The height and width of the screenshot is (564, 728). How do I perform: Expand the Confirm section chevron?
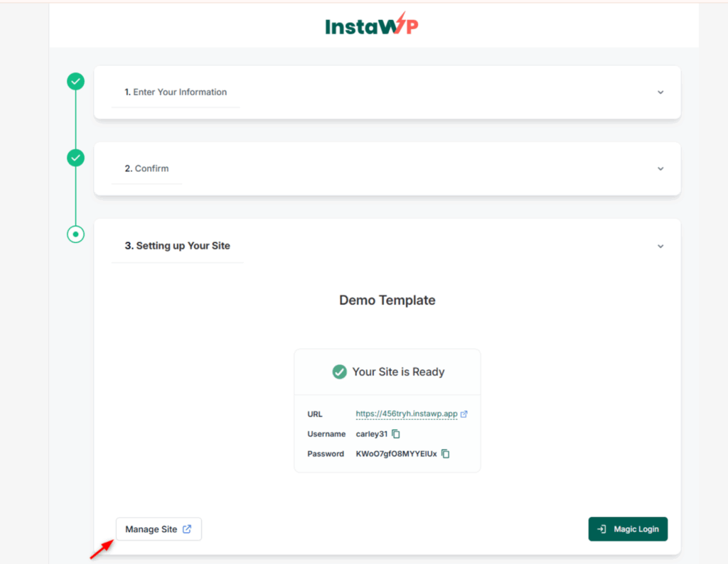[x=660, y=169]
